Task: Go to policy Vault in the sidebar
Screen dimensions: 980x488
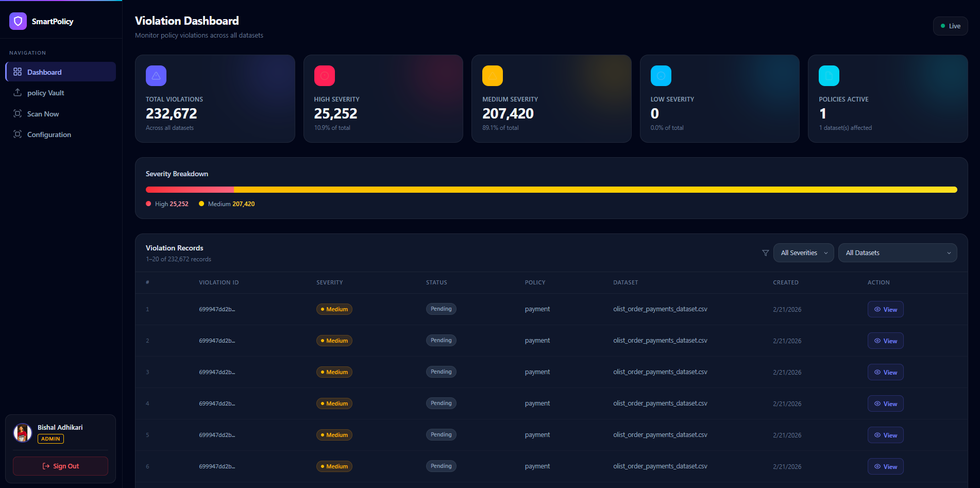Action: coord(45,93)
